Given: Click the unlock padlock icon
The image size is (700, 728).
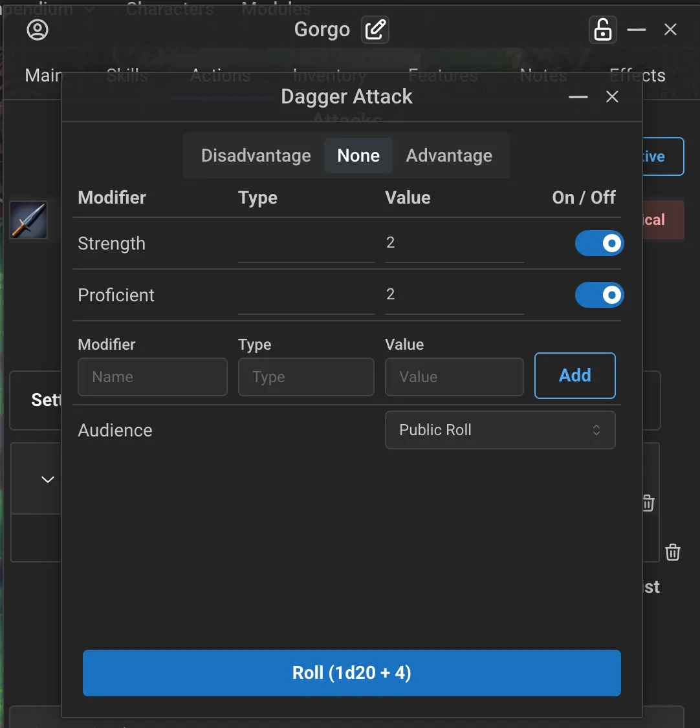Looking at the screenshot, I should 602,30.
